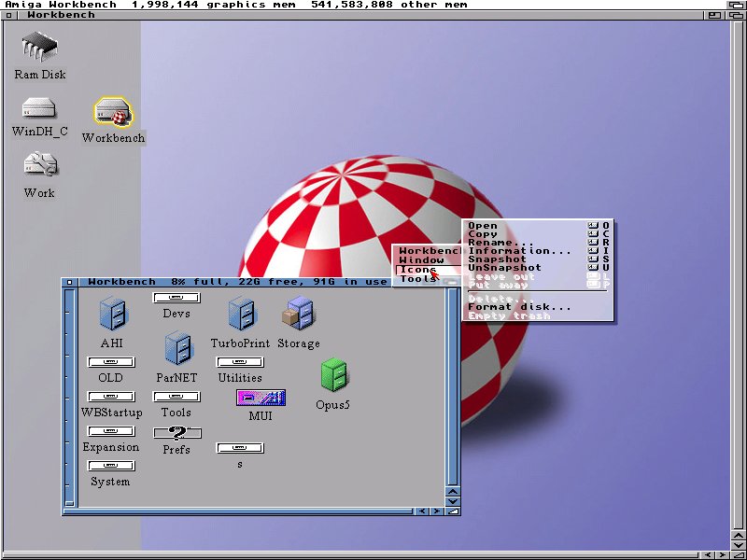The width and height of the screenshot is (747, 560).
Task: Choose Open from the Icons menu
Action: (538, 226)
